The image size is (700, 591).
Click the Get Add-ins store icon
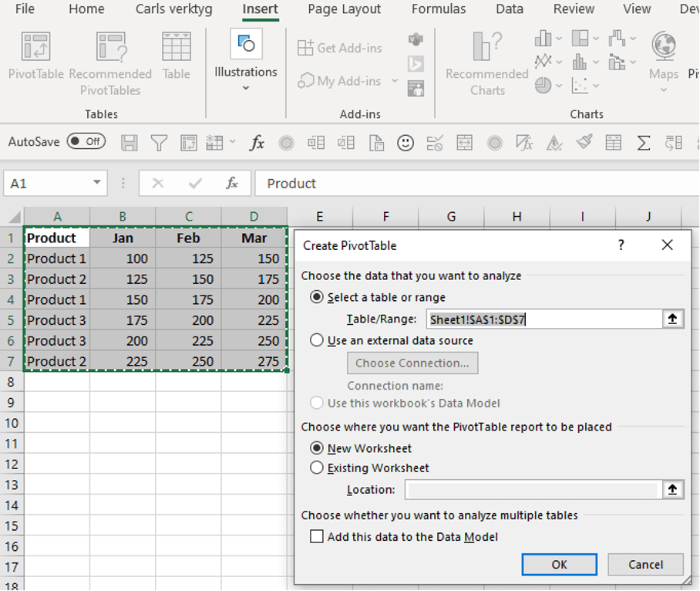point(305,47)
